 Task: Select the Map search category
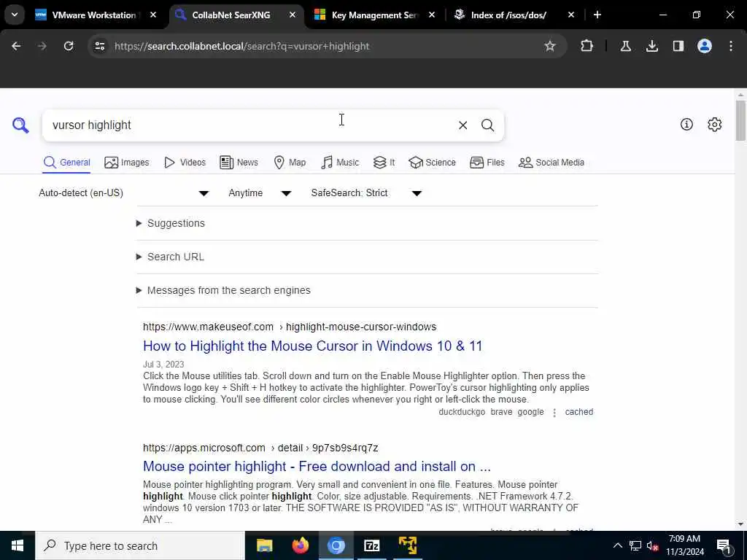coord(290,163)
